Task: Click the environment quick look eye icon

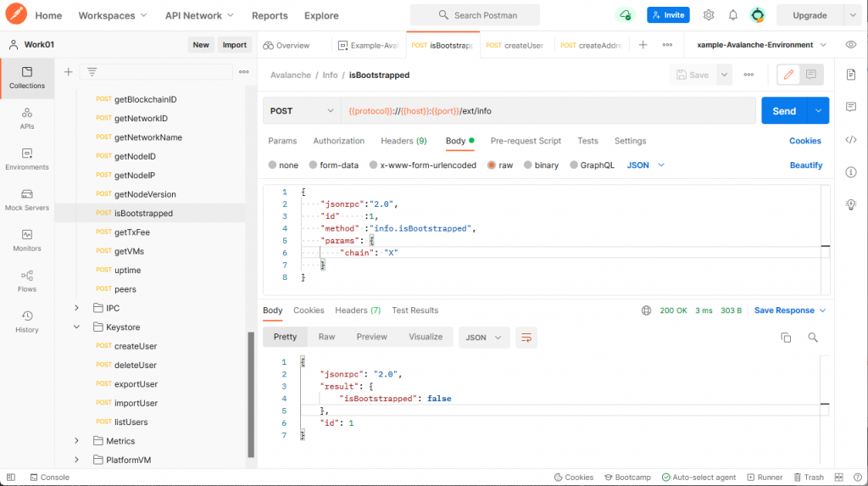Action: (x=850, y=45)
